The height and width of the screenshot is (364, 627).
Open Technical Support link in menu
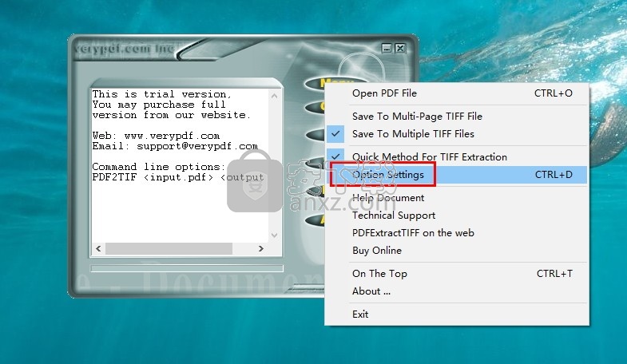click(x=394, y=215)
